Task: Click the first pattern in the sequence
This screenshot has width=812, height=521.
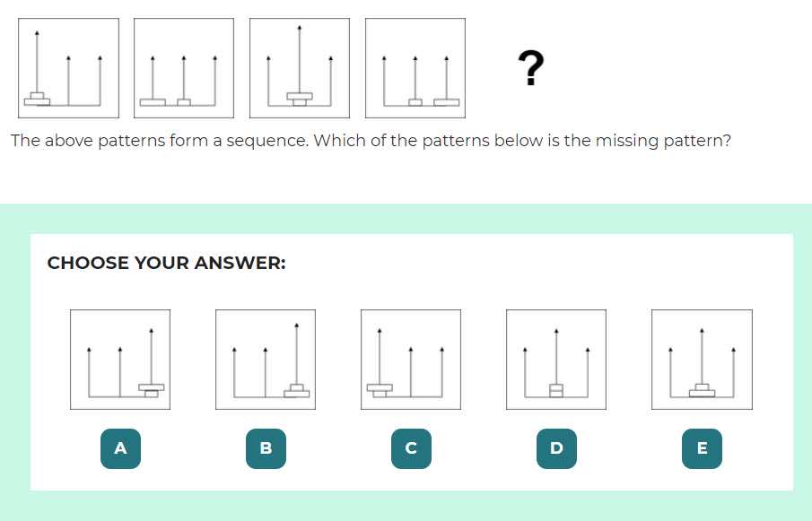Action: point(68,66)
